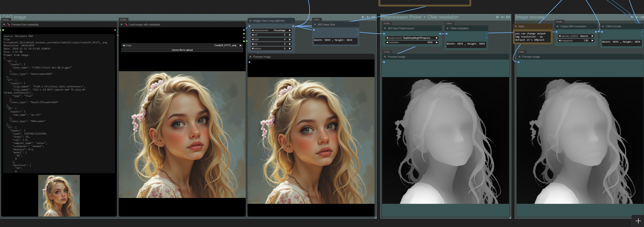Click depth map preview in Image rescale group
The height and width of the screenshot is (227, 644).
coord(580,140)
